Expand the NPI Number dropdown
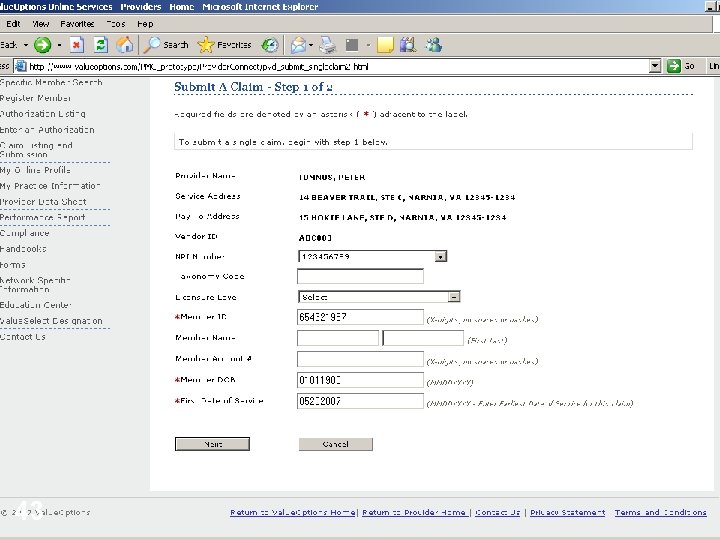The width and height of the screenshot is (720, 540). point(440,256)
